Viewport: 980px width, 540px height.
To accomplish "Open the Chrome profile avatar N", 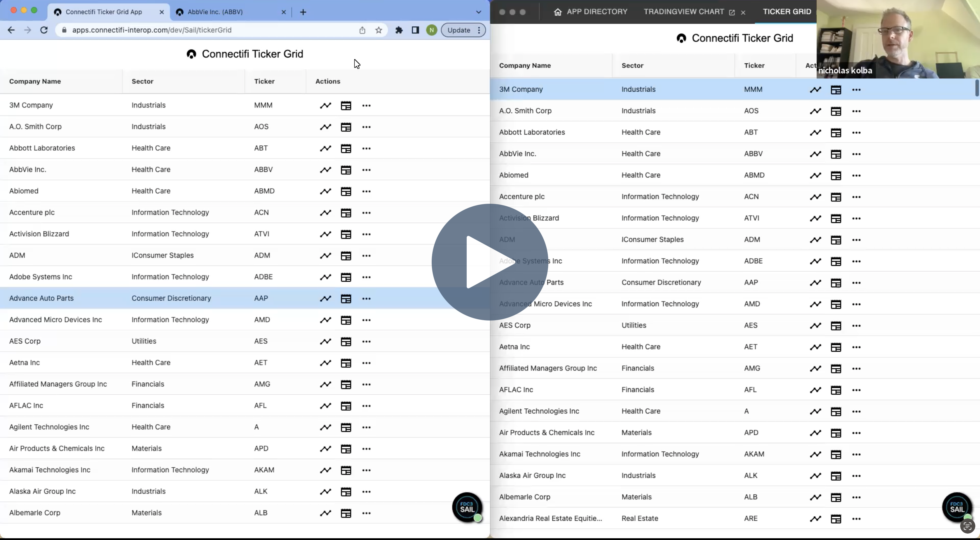I will [x=431, y=30].
